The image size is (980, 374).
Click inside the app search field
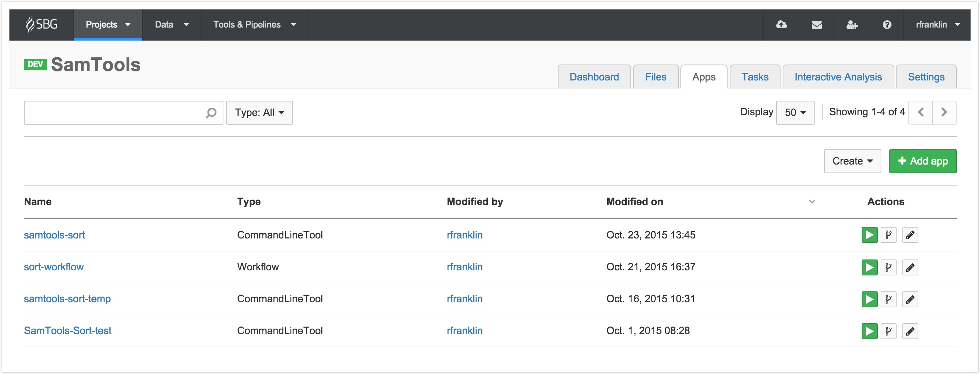pos(114,112)
